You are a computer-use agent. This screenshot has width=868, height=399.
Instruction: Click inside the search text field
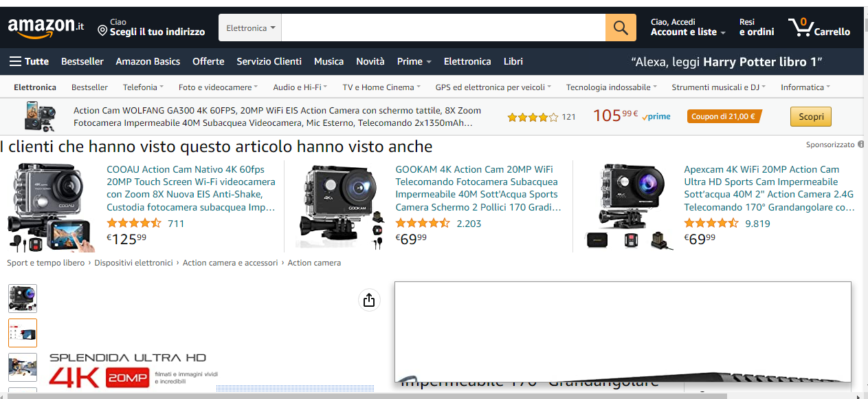click(443, 28)
